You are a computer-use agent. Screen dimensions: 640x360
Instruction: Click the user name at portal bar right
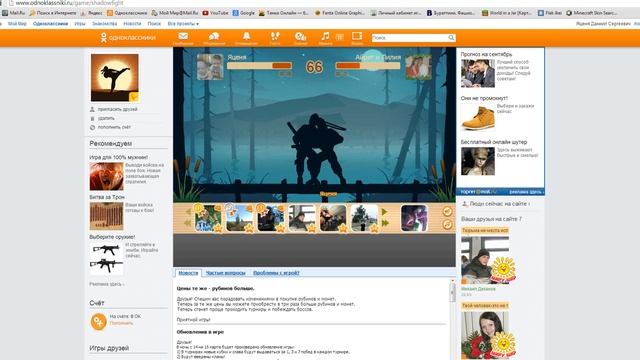coord(603,24)
